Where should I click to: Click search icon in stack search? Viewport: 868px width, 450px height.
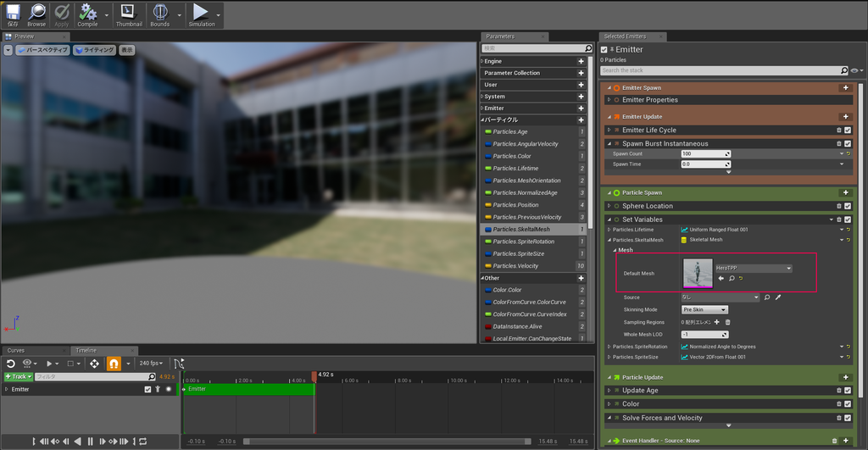[x=843, y=70]
